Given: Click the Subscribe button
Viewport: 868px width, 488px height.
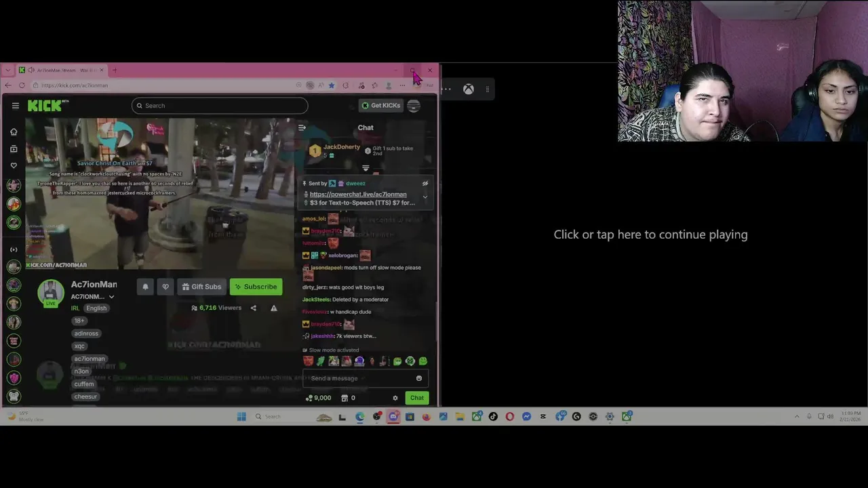Looking at the screenshot, I should (x=256, y=287).
